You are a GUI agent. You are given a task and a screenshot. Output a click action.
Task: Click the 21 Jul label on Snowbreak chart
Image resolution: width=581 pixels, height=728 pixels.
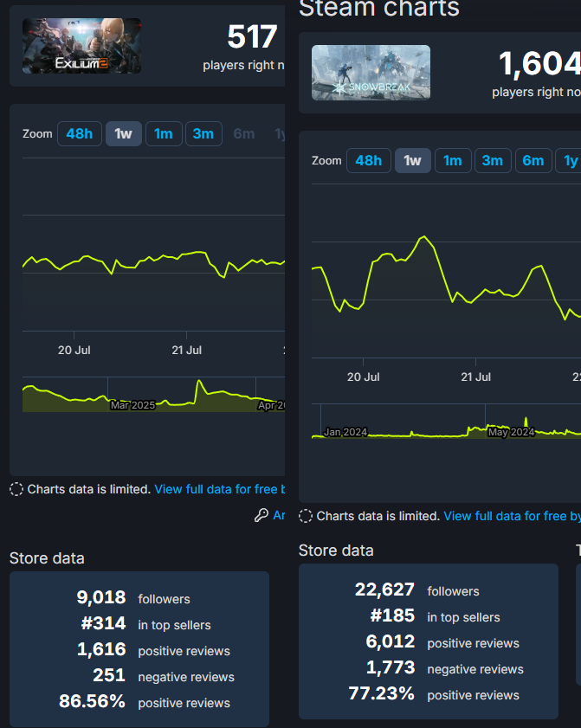[475, 377]
